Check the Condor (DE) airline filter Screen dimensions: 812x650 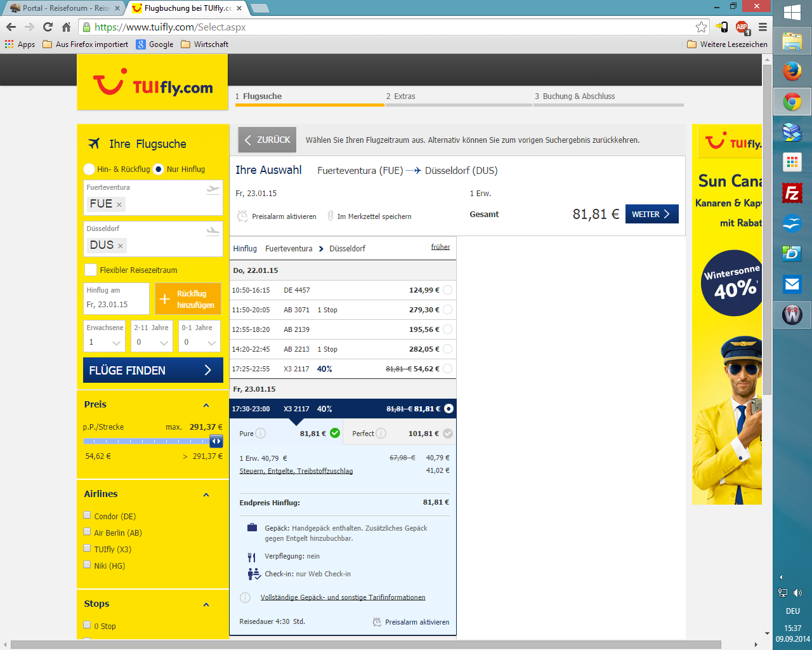88,515
